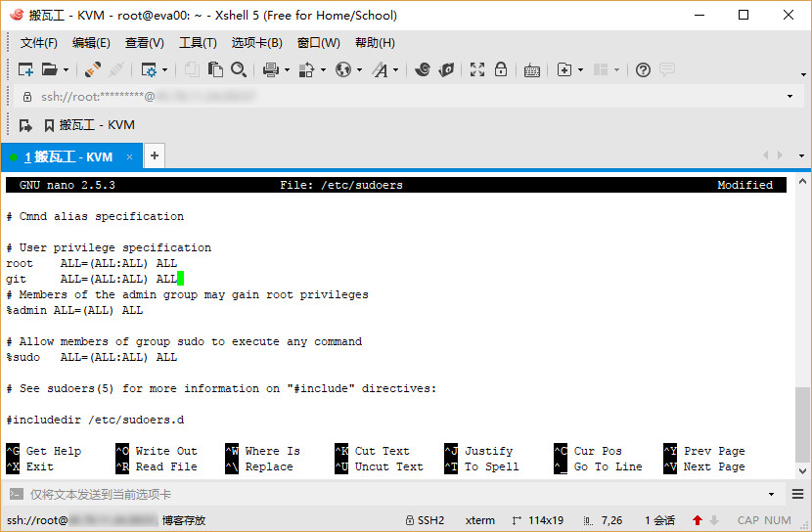Image resolution: width=812 pixels, height=532 pixels.
Task: Open the font settings dropdown arrow
Action: point(396,70)
